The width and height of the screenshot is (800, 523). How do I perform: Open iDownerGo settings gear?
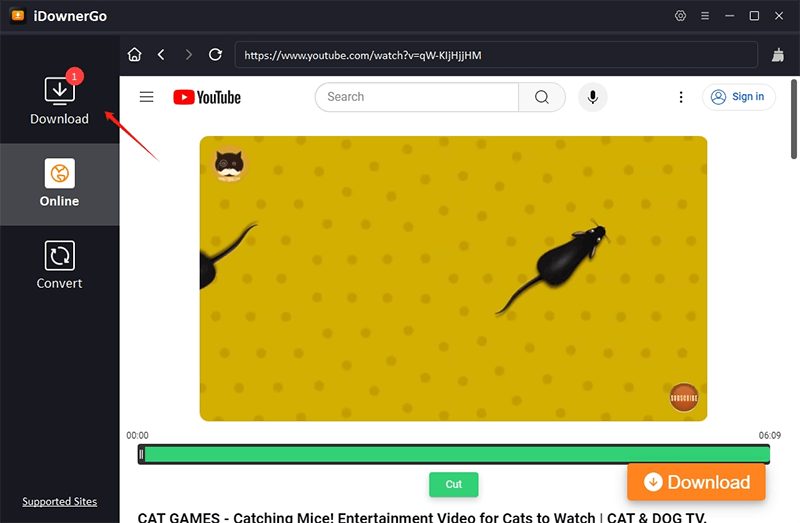click(680, 16)
